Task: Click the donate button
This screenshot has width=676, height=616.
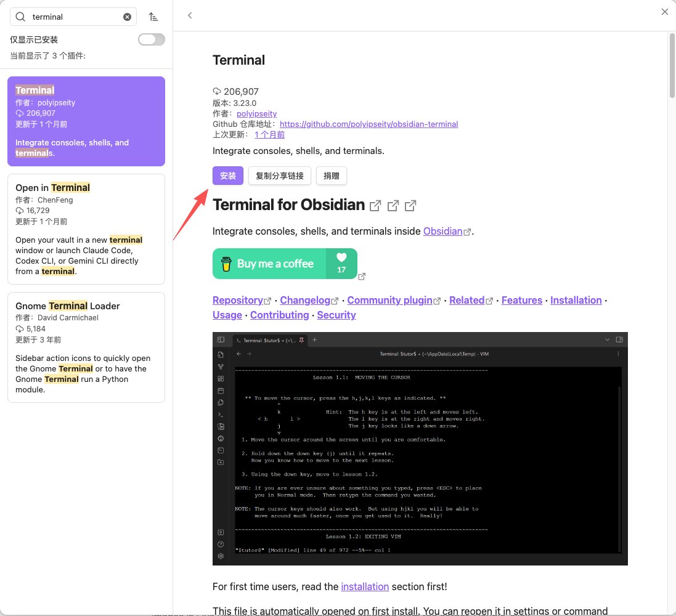Action: click(x=331, y=176)
